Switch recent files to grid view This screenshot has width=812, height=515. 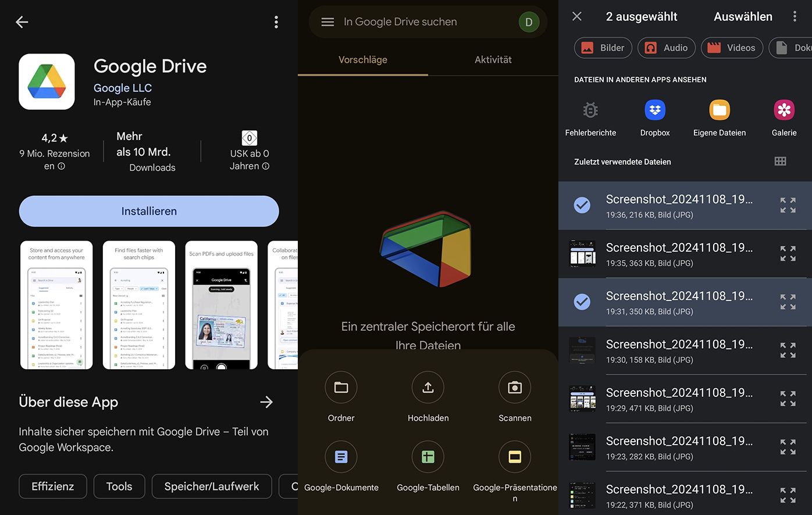point(781,162)
